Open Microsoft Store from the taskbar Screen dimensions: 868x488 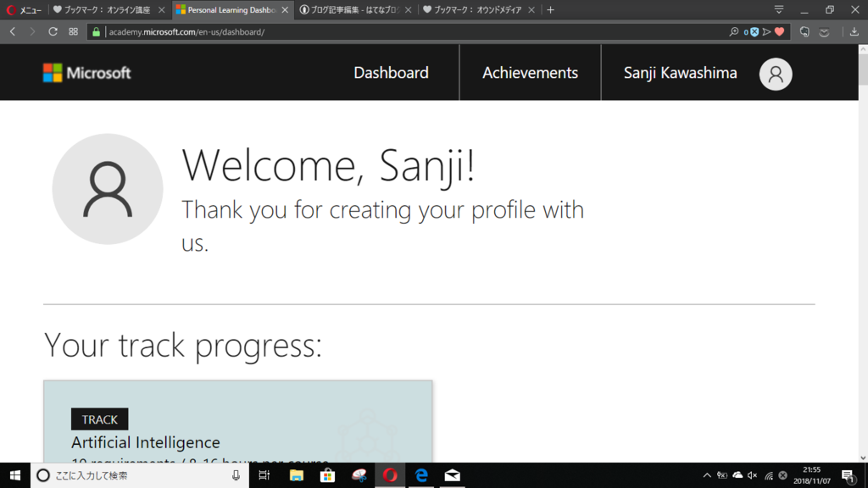[328, 475]
